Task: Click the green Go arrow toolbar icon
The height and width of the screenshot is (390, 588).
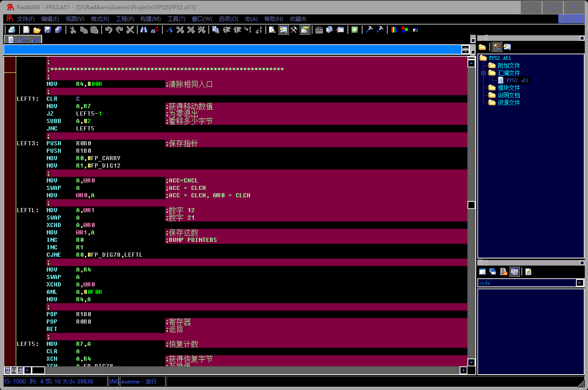Action: [354, 30]
